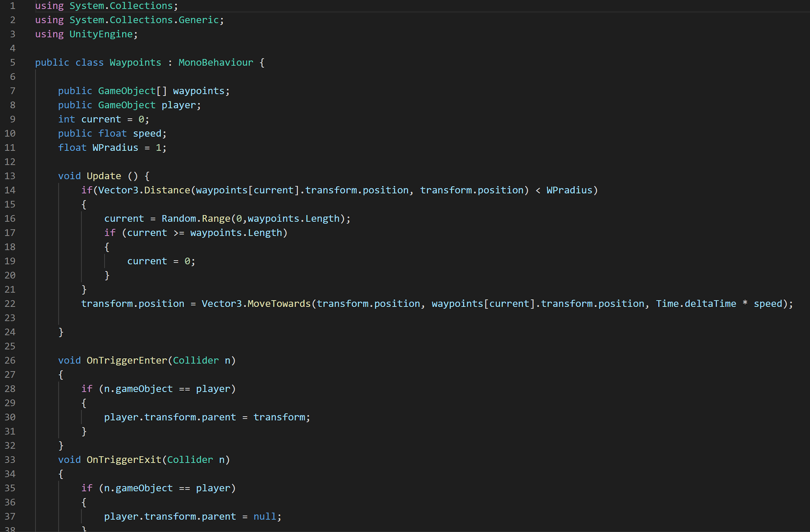Click Time.deltaTime on line 22
Image resolution: width=810 pixels, height=532 pixels.
pos(696,304)
